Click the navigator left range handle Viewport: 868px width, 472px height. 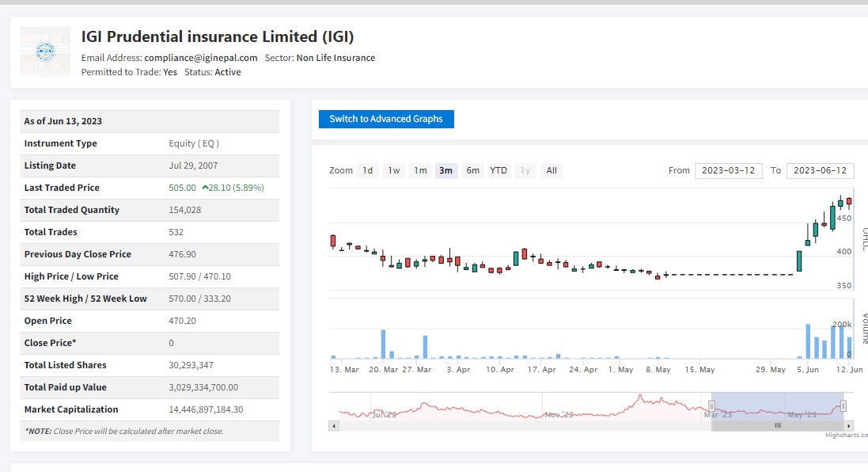pos(711,405)
